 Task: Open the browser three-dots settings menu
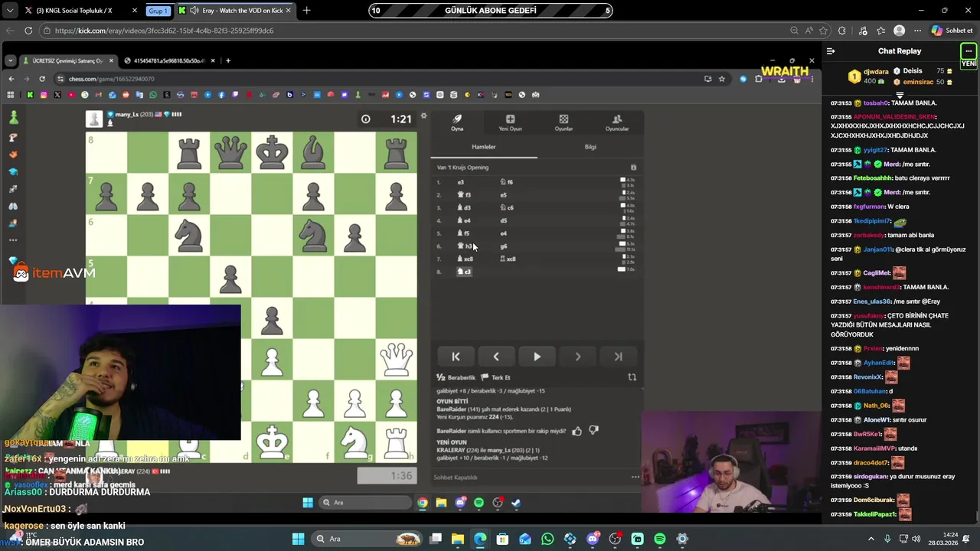coord(917,31)
